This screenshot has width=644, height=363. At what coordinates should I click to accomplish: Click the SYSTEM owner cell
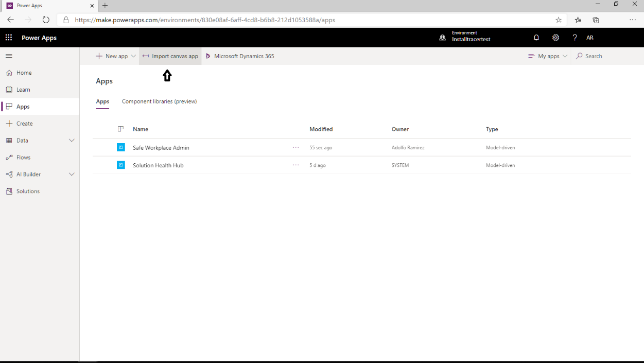pos(400,165)
